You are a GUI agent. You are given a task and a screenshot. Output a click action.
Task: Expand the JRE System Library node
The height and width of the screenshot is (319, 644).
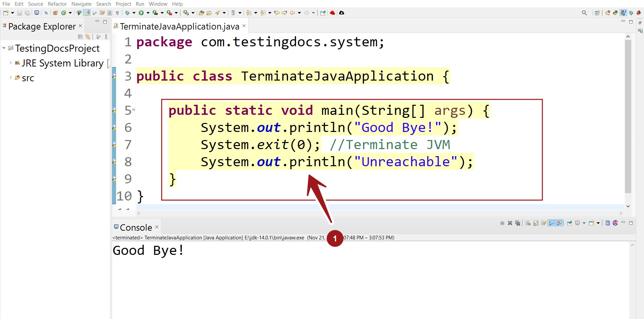[10, 63]
